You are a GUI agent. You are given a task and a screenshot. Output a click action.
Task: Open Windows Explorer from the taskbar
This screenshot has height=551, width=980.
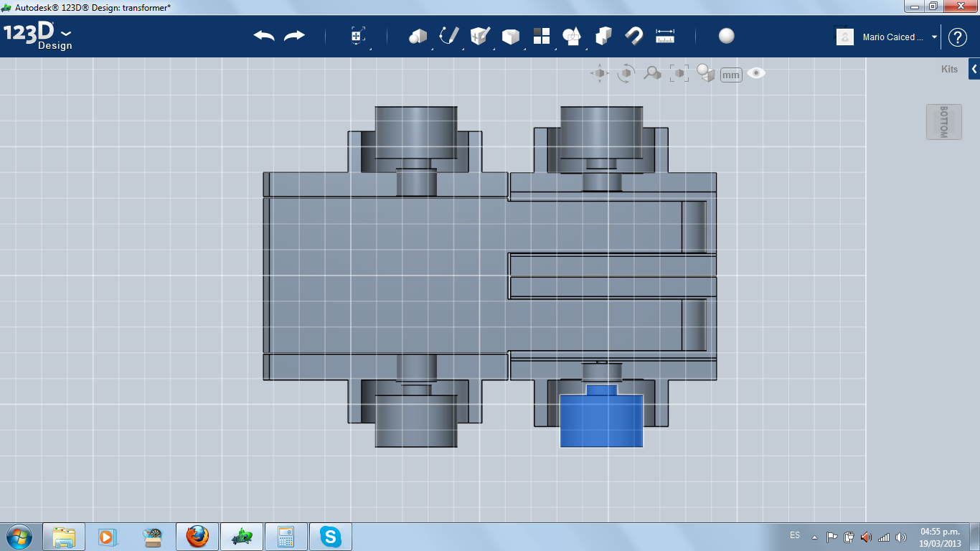click(64, 537)
